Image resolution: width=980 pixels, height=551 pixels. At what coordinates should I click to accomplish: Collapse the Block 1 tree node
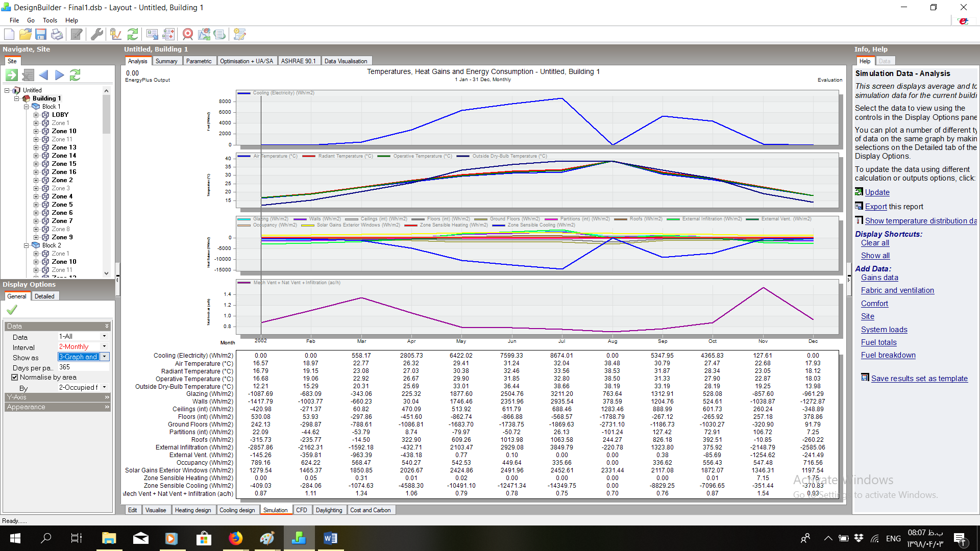(26, 107)
